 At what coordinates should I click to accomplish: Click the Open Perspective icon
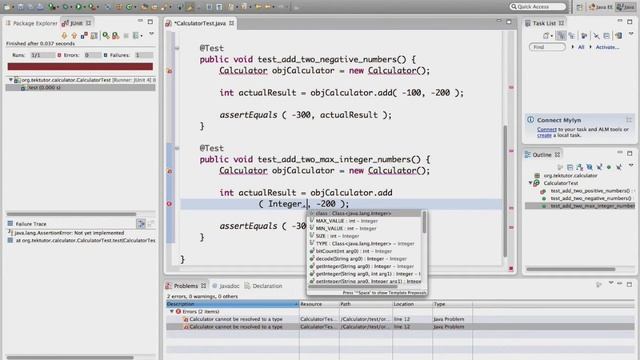(579, 7)
